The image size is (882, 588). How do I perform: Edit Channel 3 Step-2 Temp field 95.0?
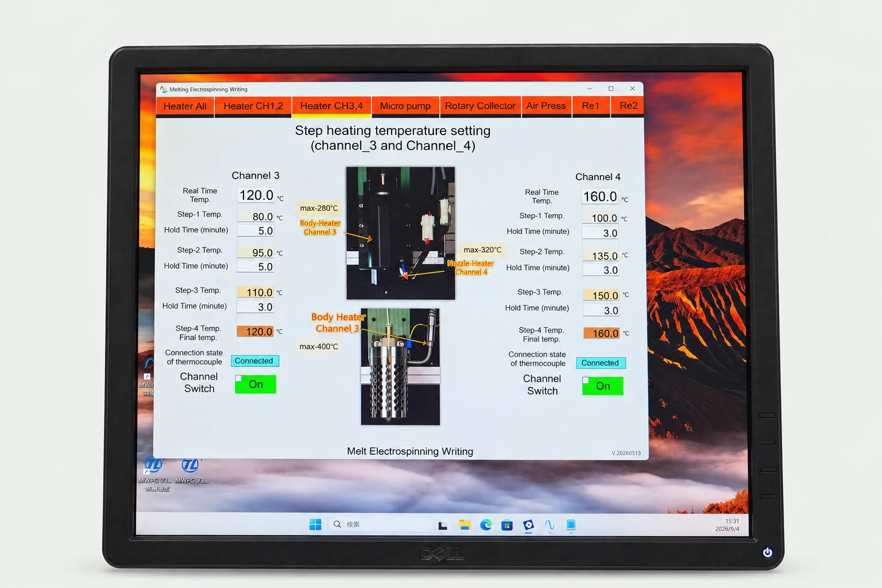(x=256, y=253)
